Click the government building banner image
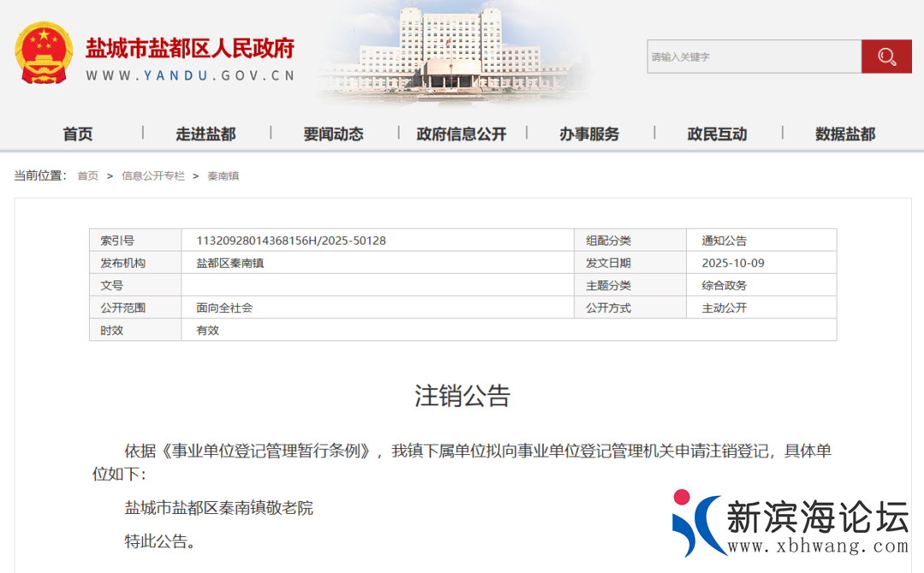 (454, 51)
